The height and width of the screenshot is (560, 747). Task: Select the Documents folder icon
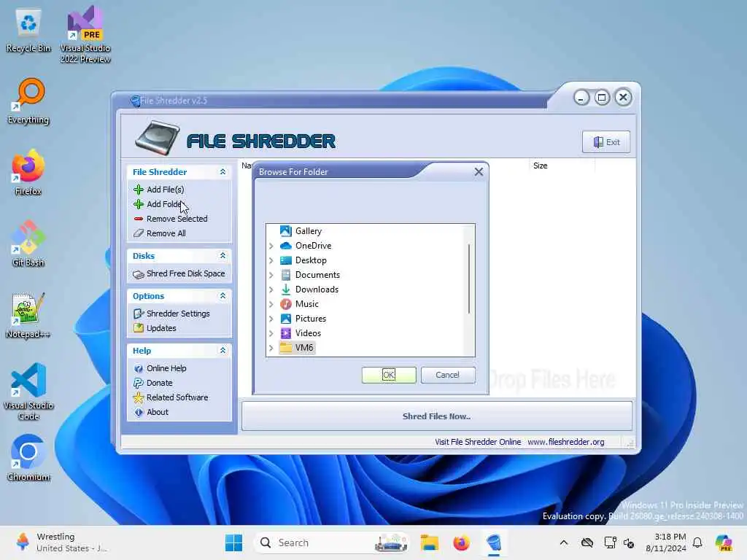[286, 275]
